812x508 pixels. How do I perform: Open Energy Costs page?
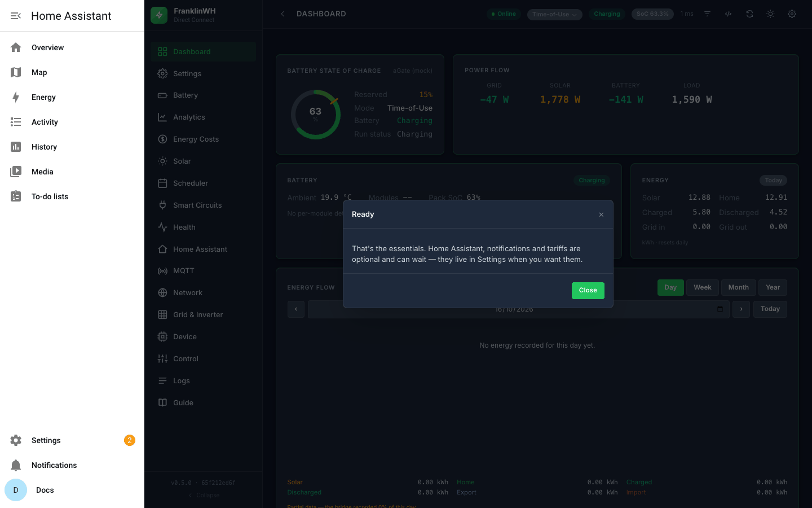tap(203, 139)
